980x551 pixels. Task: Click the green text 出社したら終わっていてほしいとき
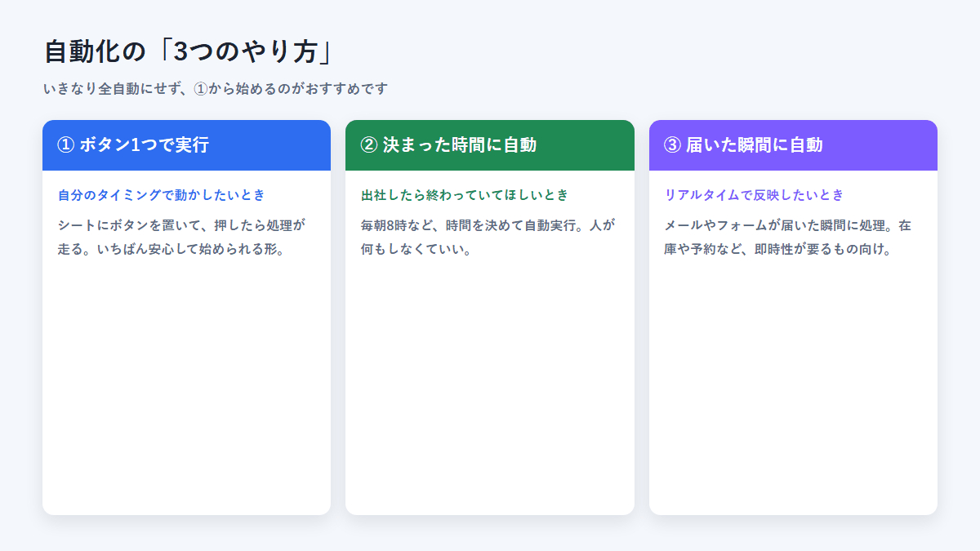465,195
